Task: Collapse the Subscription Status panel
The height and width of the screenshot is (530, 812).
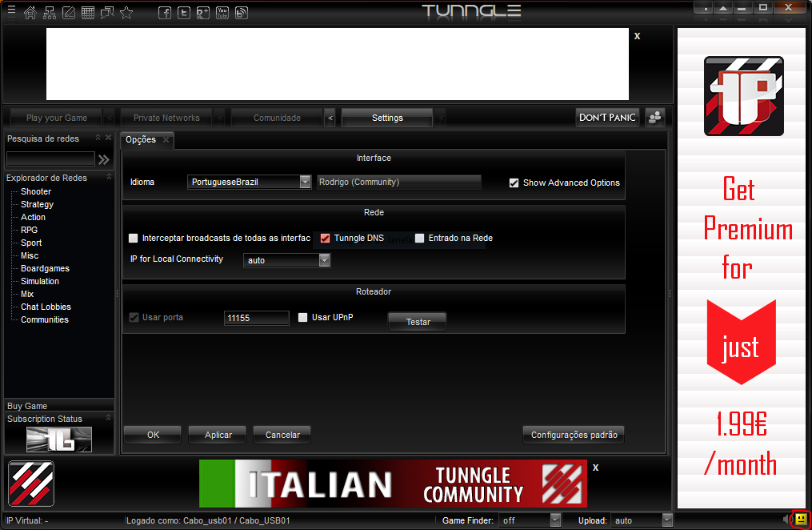Action: [x=108, y=417]
